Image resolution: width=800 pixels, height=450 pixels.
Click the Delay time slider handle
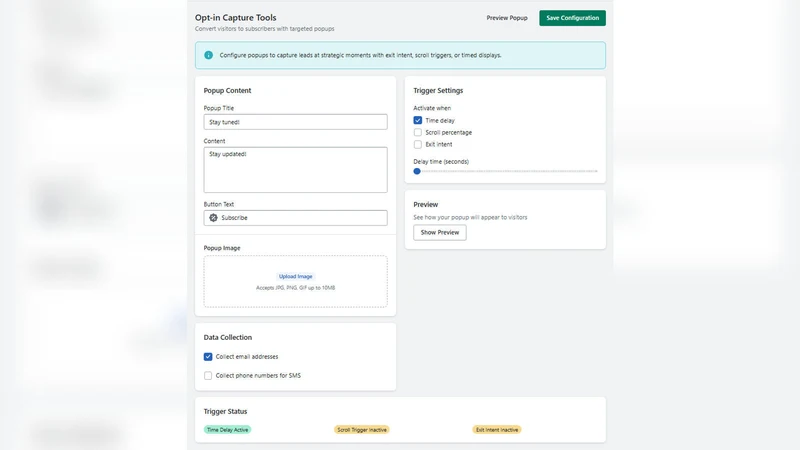coord(417,171)
